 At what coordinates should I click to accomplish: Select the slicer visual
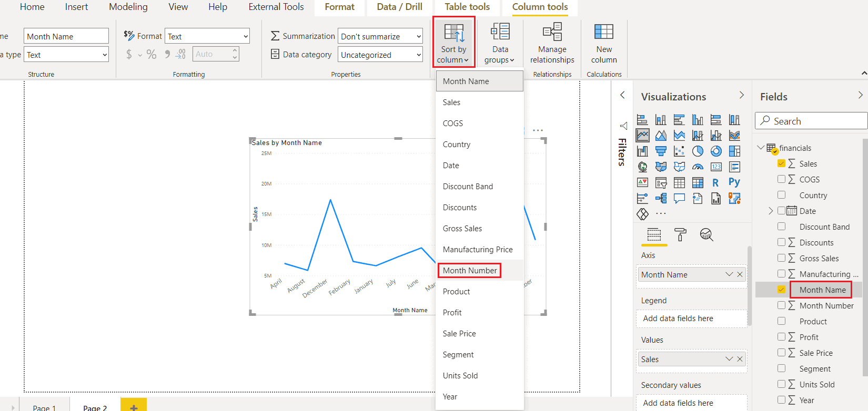[x=661, y=183]
